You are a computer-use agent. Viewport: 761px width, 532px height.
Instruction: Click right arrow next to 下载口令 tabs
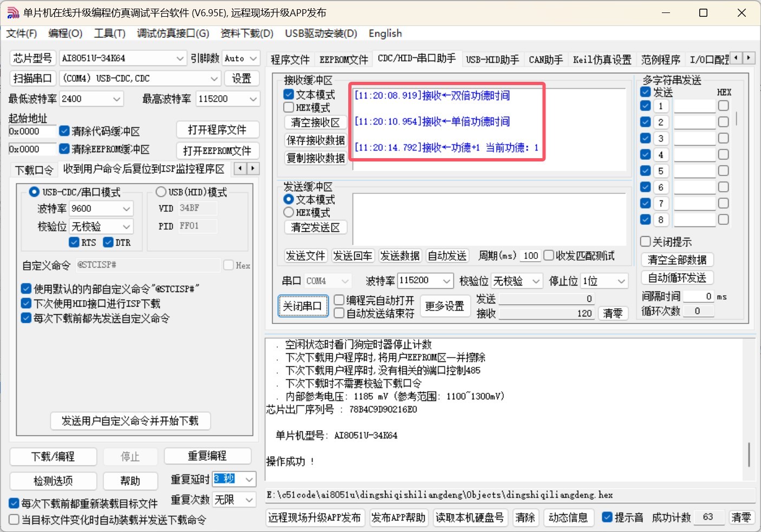tap(253, 168)
